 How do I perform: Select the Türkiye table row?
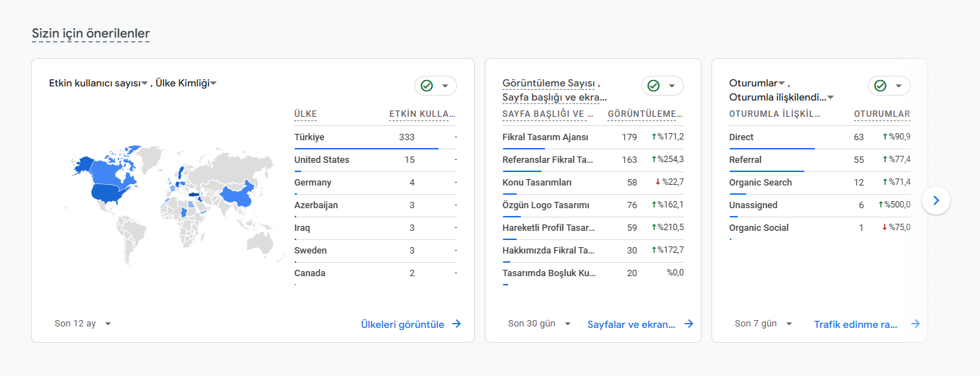pos(376,137)
